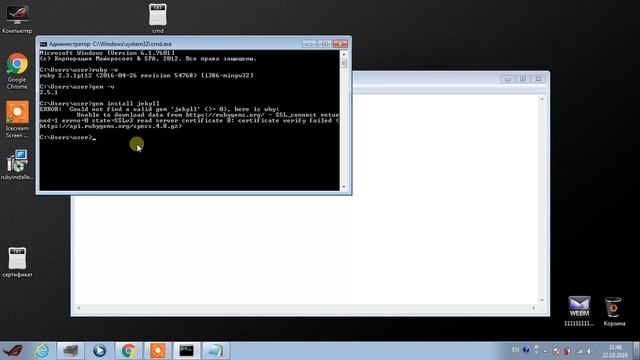Open the cmd.exe window system menu icon
The height and width of the screenshot is (360, 640).
43,44
